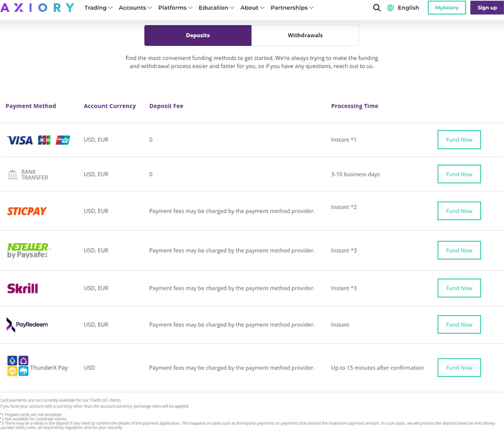Click the Deposit Fee column header
The height and width of the screenshot is (434, 504).
[166, 106]
